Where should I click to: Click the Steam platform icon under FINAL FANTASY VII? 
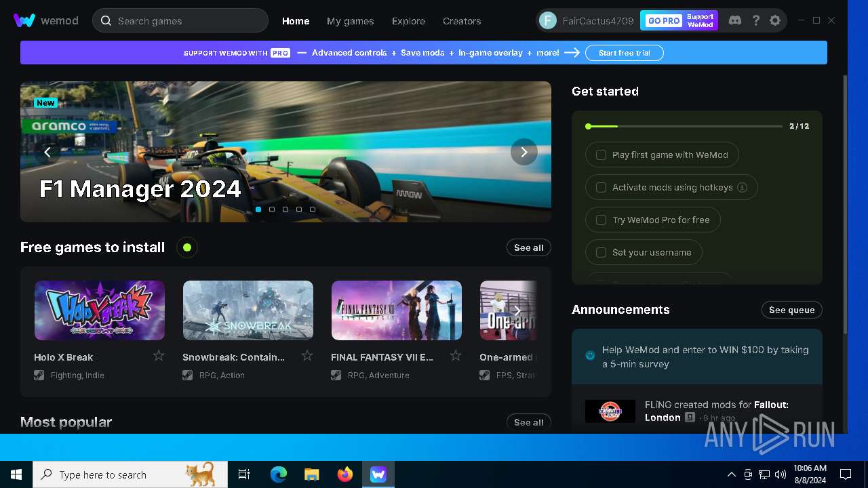(336, 375)
